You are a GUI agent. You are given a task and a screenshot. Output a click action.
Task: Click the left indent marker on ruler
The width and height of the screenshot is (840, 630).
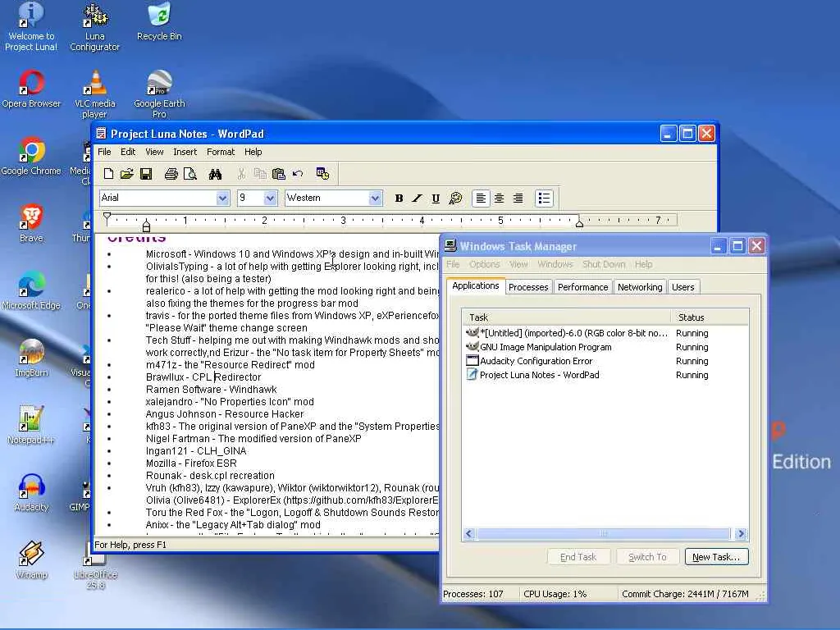tap(146, 227)
